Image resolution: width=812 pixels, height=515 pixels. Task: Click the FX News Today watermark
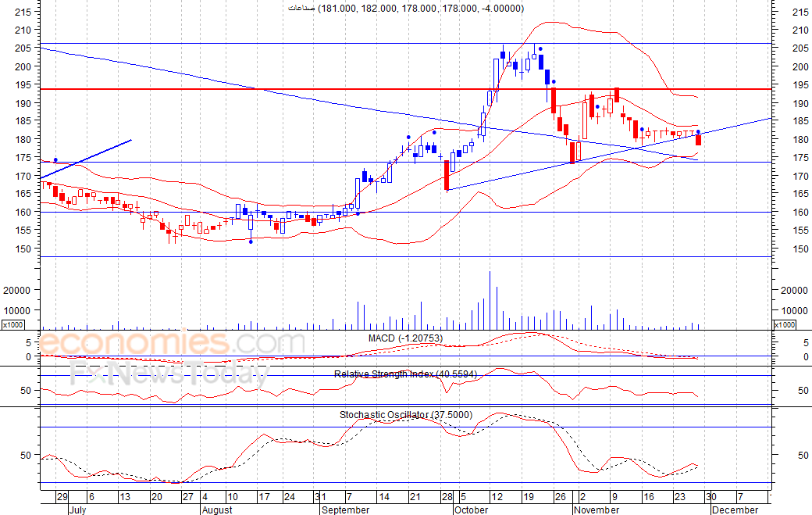168,375
